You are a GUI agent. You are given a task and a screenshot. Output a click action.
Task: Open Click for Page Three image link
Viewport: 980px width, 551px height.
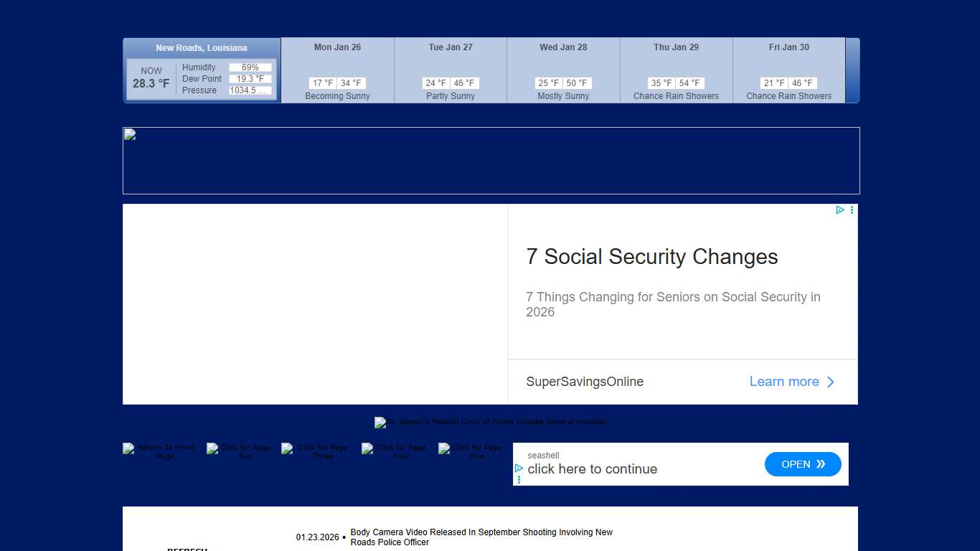coord(316,451)
